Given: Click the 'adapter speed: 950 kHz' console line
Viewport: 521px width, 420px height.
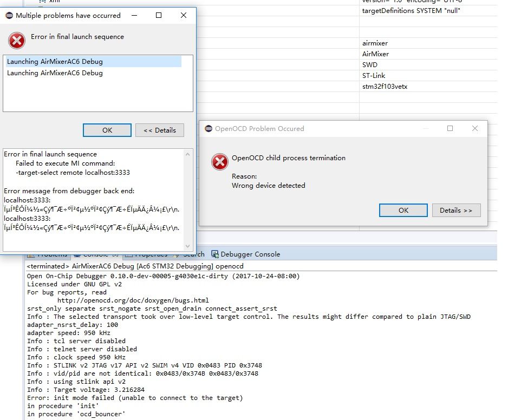Looking at the screenshot, I should [x=68, y=333].
